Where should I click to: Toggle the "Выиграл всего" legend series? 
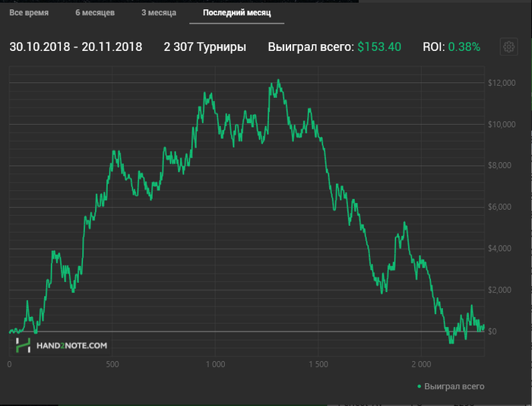pyautogui.click(x=454, y=387)
